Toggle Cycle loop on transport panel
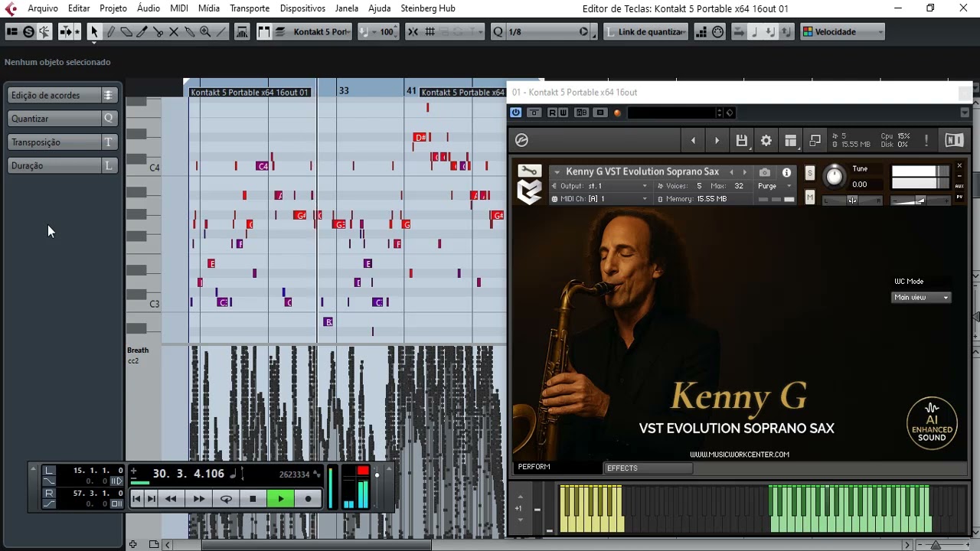This screenshot has width=980, height=551. point(226,499)
